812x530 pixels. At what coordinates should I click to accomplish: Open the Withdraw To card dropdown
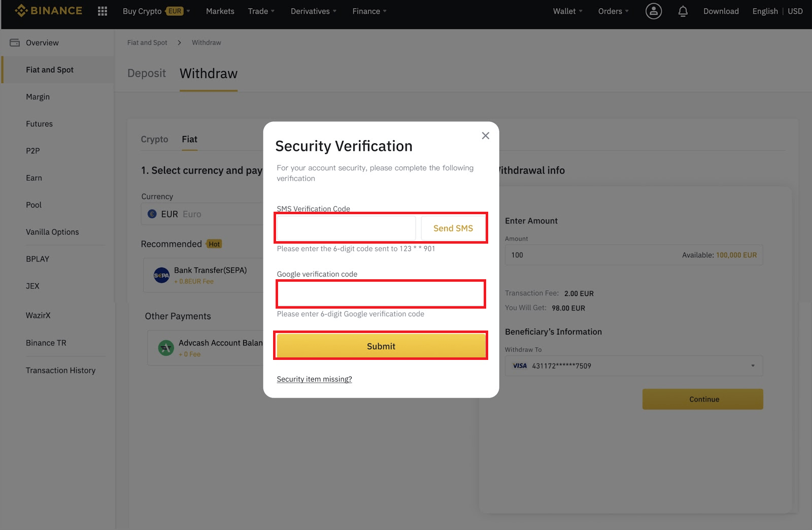(x=634, y=366)
